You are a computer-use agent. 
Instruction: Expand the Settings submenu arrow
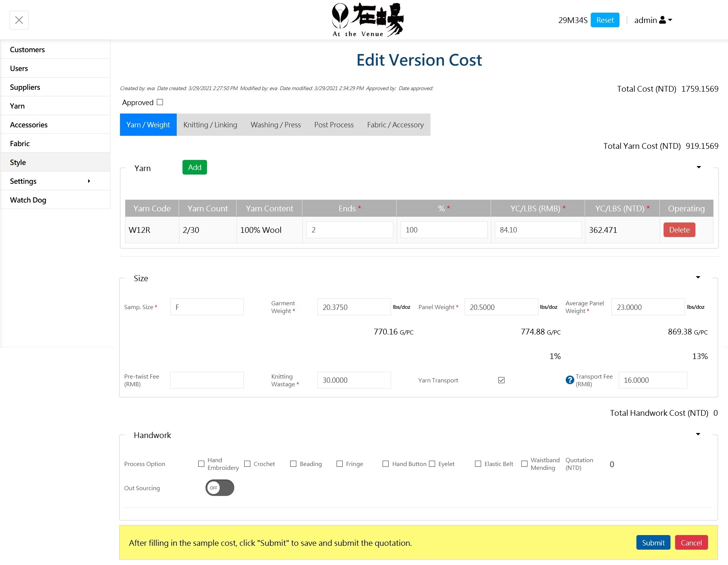click(89, 181)
